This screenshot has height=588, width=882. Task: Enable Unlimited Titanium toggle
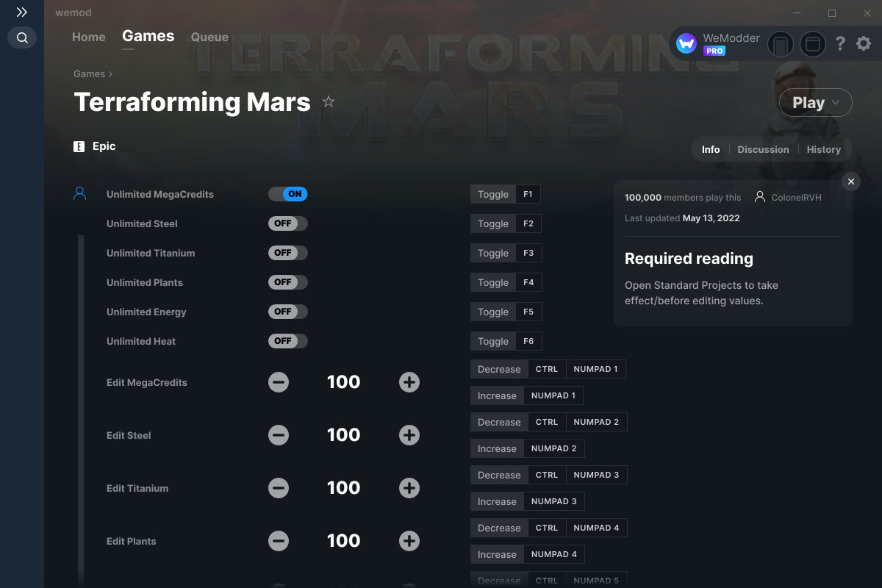point(288,253)
